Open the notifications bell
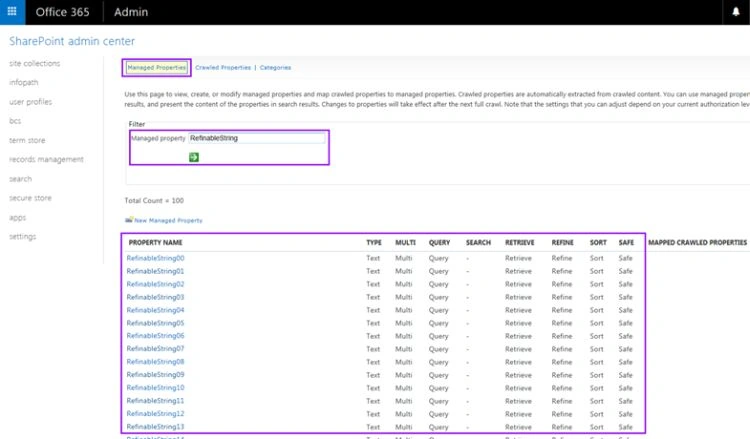The height and width of the screenshot is (439, 750). 736,12
